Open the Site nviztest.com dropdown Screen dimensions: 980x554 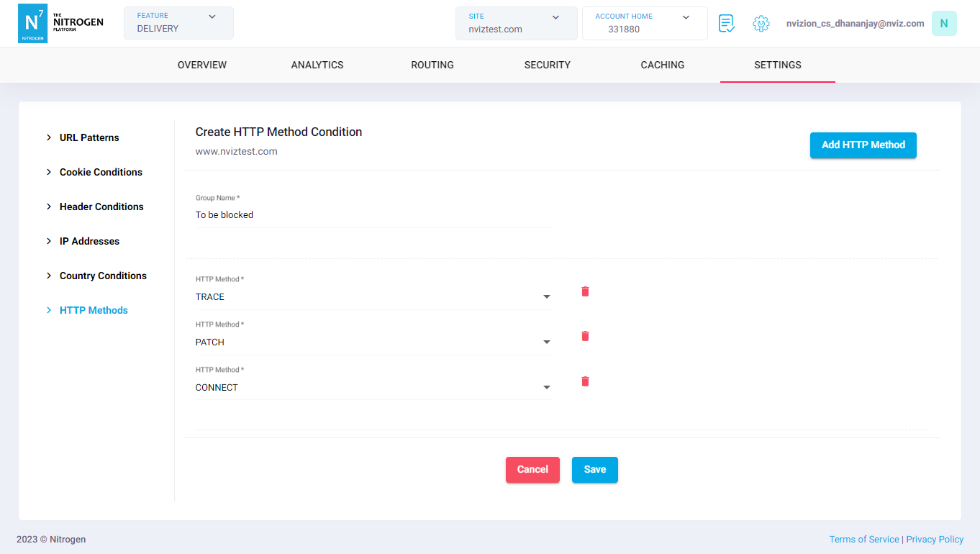click(516, 23)
